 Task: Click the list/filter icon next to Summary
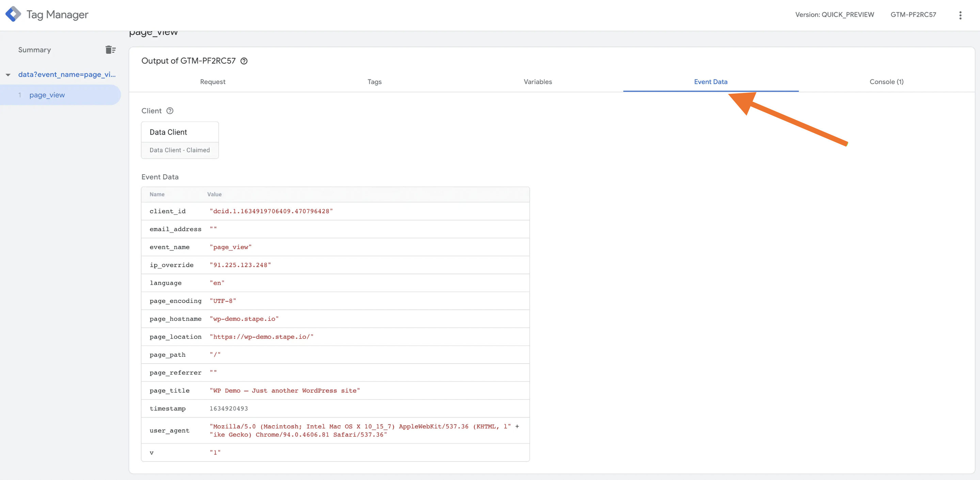(108, 49)
